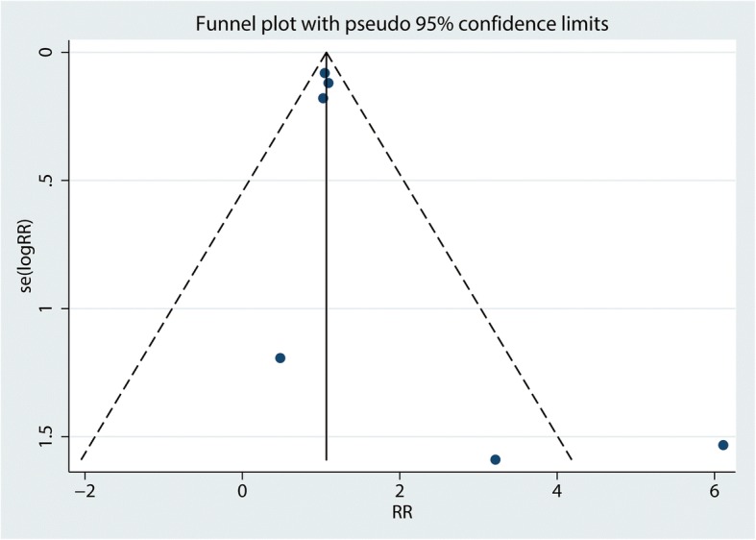Click the outlier data point near RR 6
The width and height of the screenshot is (756, 540).
pos(722,445)
